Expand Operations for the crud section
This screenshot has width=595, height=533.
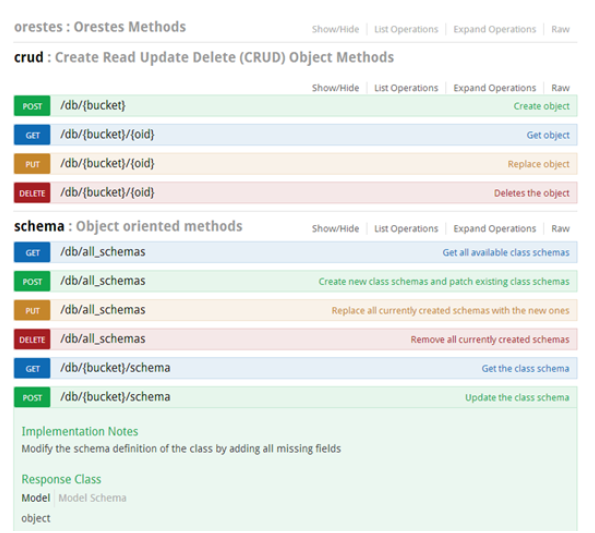[x=494, y=88]
